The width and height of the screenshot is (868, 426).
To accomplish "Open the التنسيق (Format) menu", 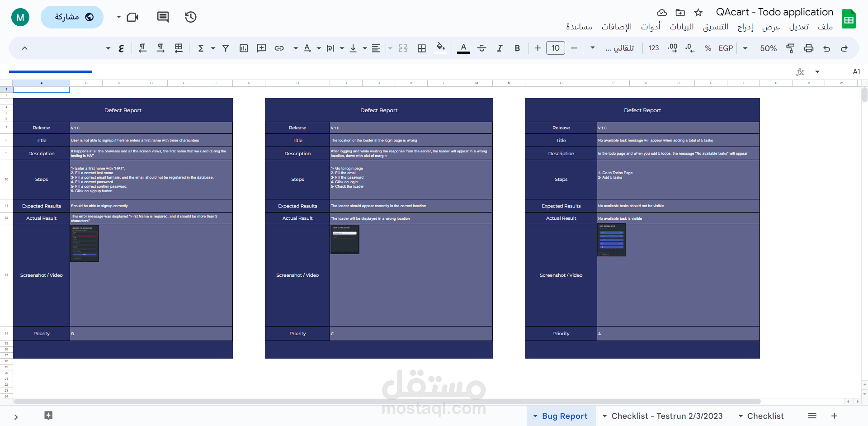I will click(715, 27).
